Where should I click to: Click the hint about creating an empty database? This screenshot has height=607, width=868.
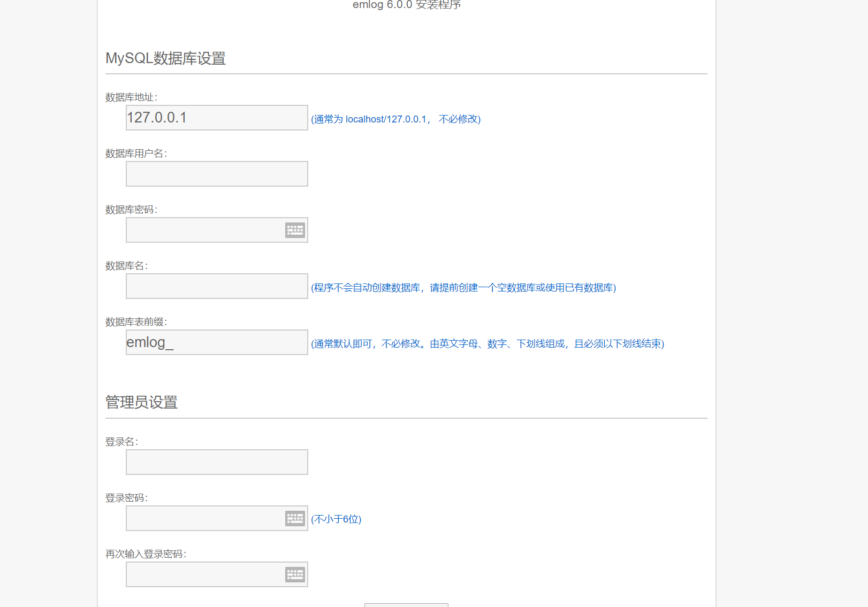point(463,288)
